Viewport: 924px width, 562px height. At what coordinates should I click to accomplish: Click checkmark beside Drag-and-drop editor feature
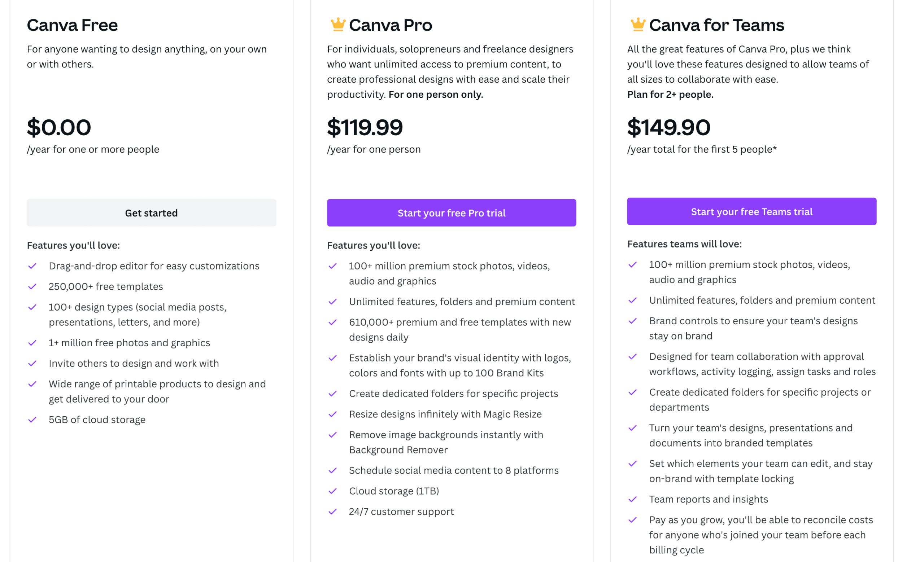(32, 266)
